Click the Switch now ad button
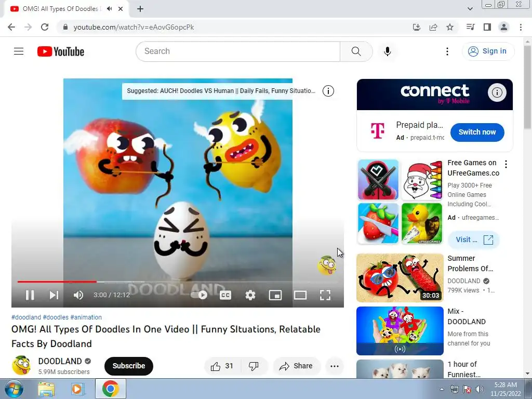Image resolution: width=532 pixels, height=399 pixels. coord(477,132)
